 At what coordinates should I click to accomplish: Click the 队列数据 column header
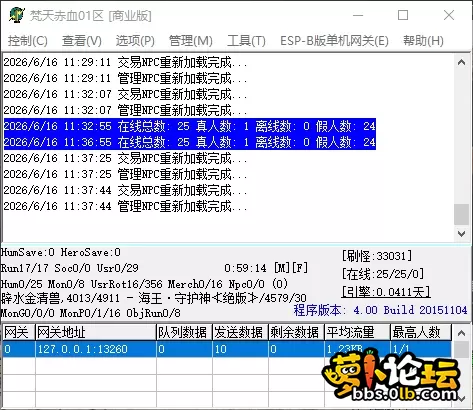[184, 332]
